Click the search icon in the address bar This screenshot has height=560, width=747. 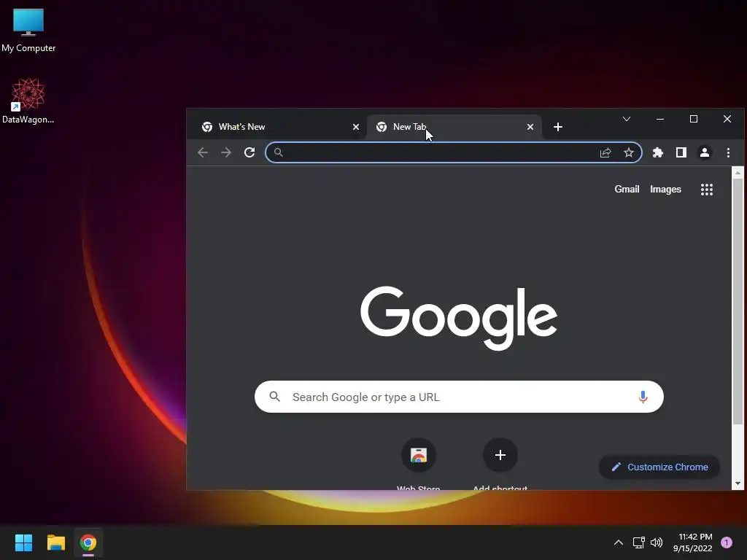279,152
